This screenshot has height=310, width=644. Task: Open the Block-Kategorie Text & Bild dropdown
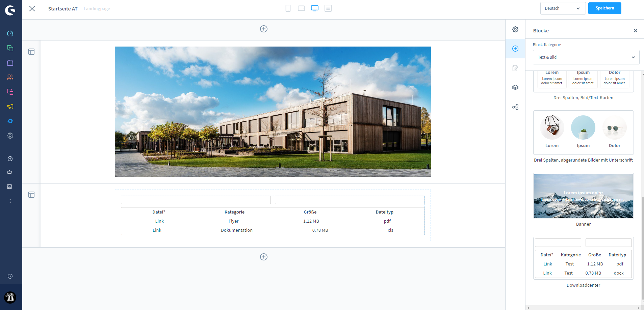586,57
